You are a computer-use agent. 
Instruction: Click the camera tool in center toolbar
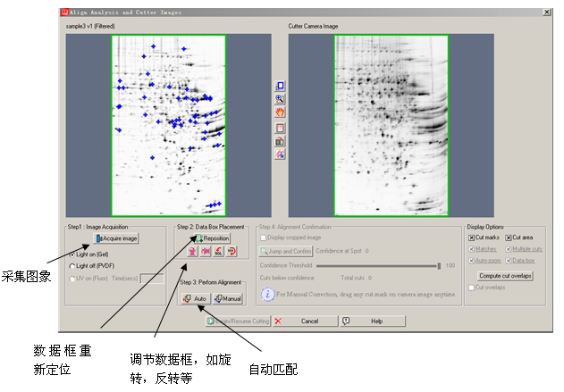pyautogui.click(x=280, y=141)
